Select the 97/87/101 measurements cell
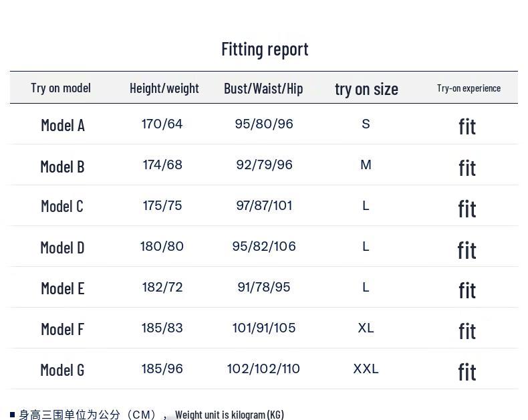 264,205
